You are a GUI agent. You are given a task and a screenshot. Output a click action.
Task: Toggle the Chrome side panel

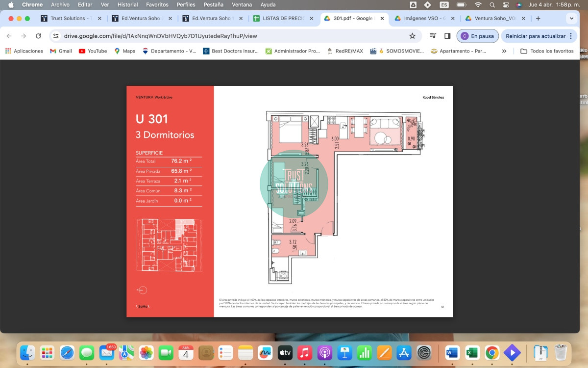point(447,36)
